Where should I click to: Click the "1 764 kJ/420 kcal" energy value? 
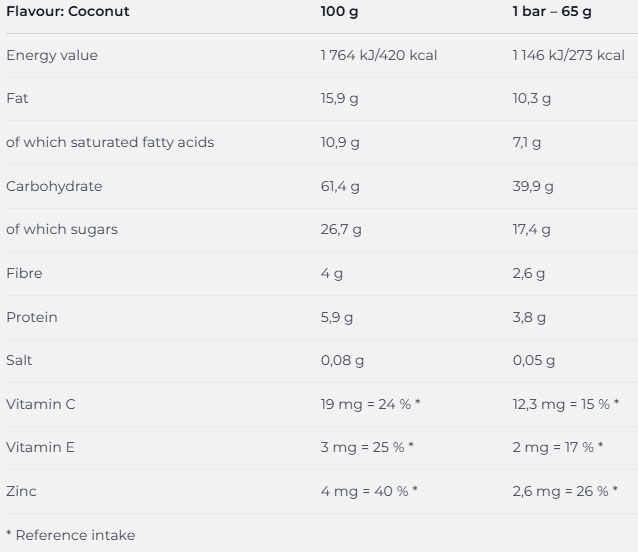(379, 55)
